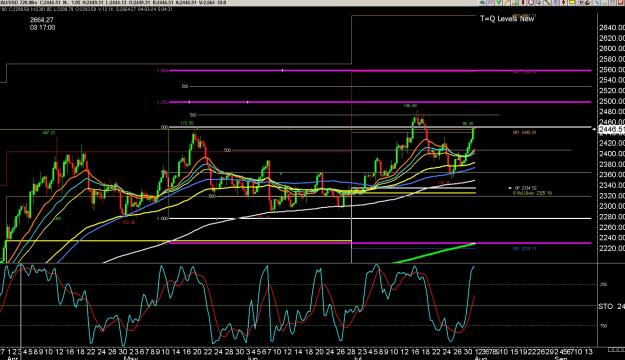
Task: Click the red circle toolbar icon
Action: click(531, 2)
